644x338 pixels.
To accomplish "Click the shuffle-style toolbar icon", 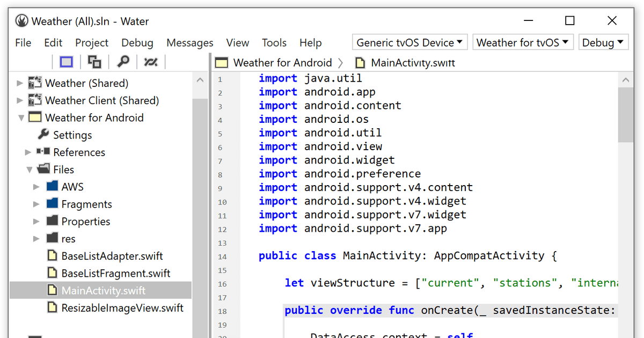I will pos(150,62).
